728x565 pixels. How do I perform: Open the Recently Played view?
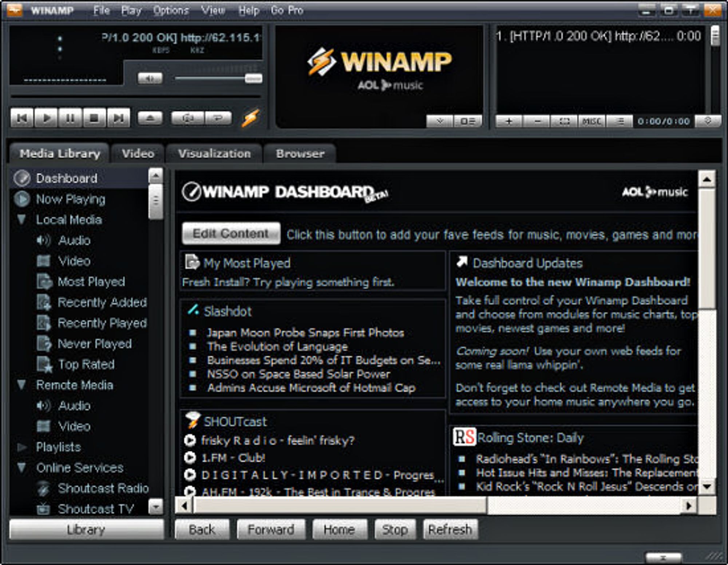coord(102,323)
